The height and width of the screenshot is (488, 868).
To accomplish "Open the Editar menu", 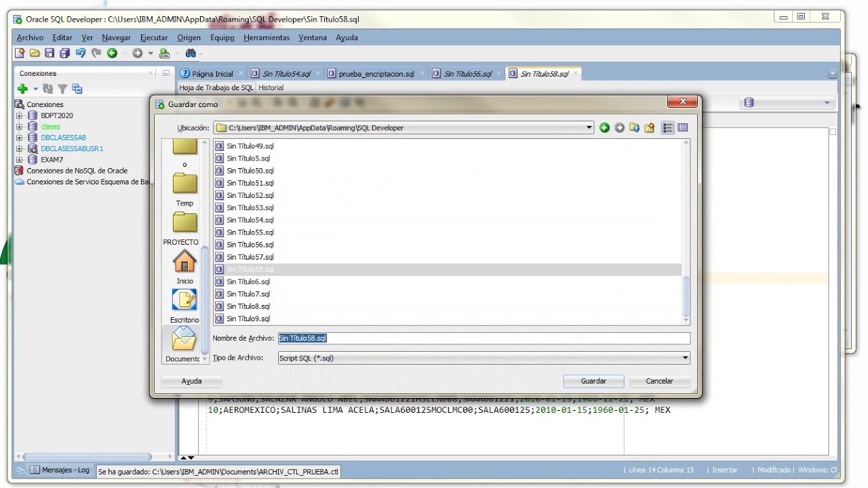I will coord(62,38).
